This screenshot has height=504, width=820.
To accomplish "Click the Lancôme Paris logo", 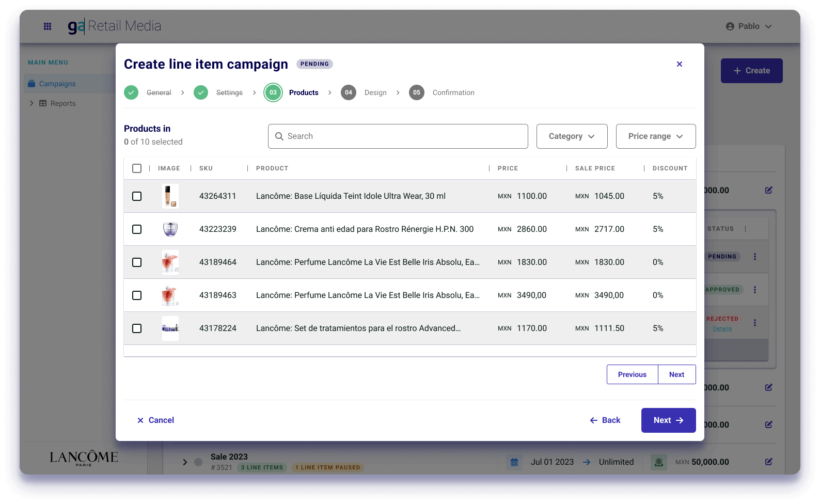I will point(84,458).
